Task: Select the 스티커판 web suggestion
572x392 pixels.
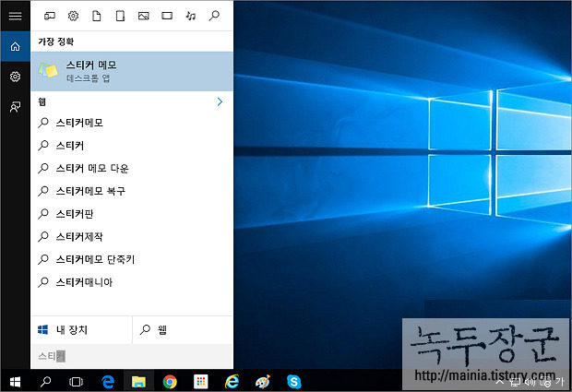Action: pyautogui.click(x=132, y=213)
